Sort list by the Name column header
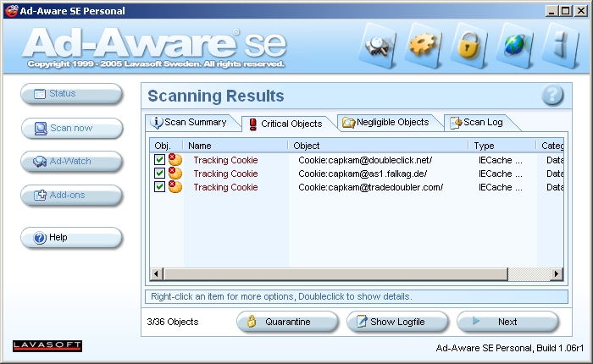 236,146
